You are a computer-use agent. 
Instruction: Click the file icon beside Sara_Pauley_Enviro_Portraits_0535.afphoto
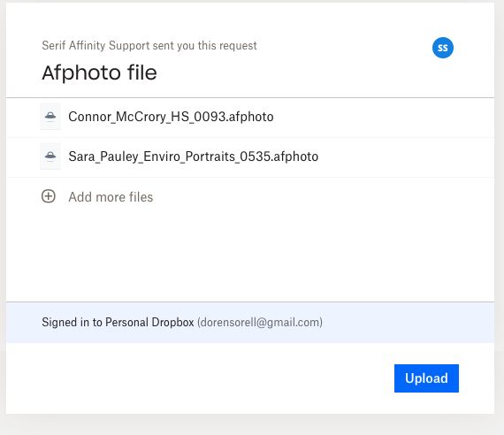click(x=50, y=156)
